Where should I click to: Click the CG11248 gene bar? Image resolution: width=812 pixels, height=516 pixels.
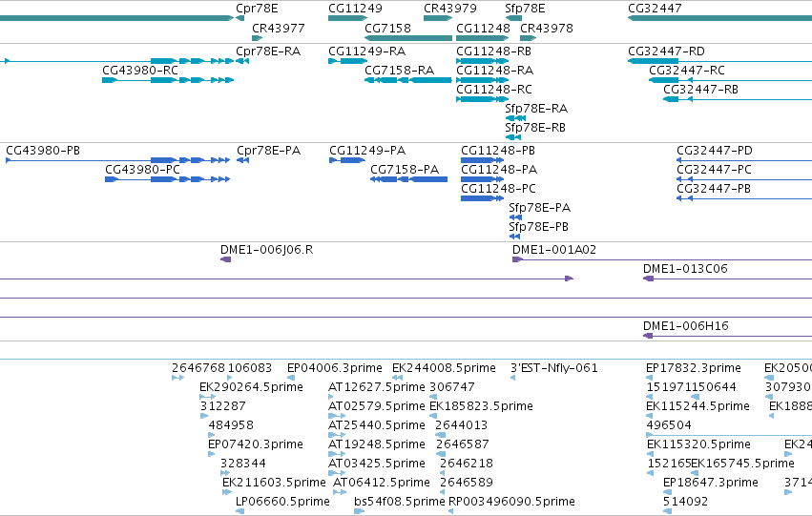click(482, 38)
